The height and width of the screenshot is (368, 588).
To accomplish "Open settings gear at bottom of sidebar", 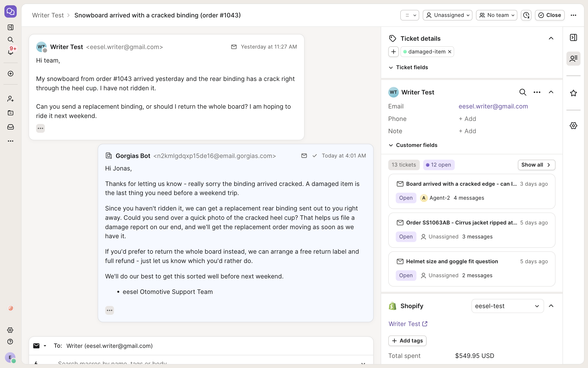I will coord(10,330).
